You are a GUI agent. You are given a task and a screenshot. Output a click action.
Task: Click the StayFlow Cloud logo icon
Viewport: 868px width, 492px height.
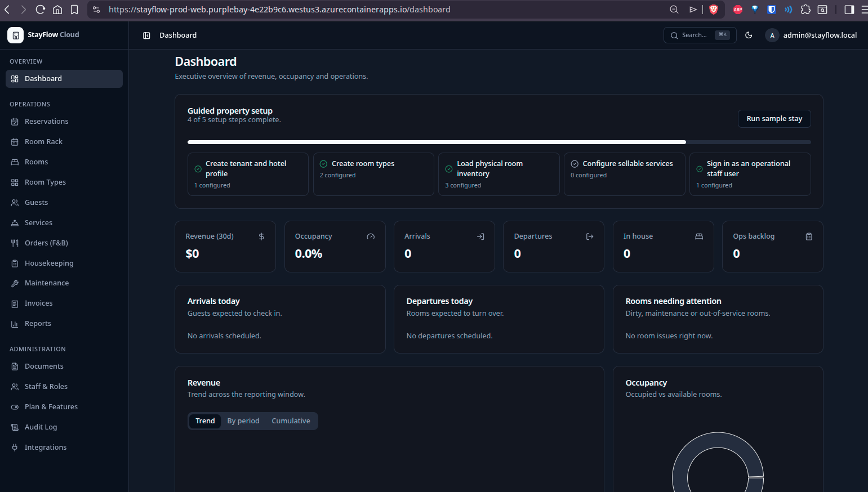pos(15,35)
